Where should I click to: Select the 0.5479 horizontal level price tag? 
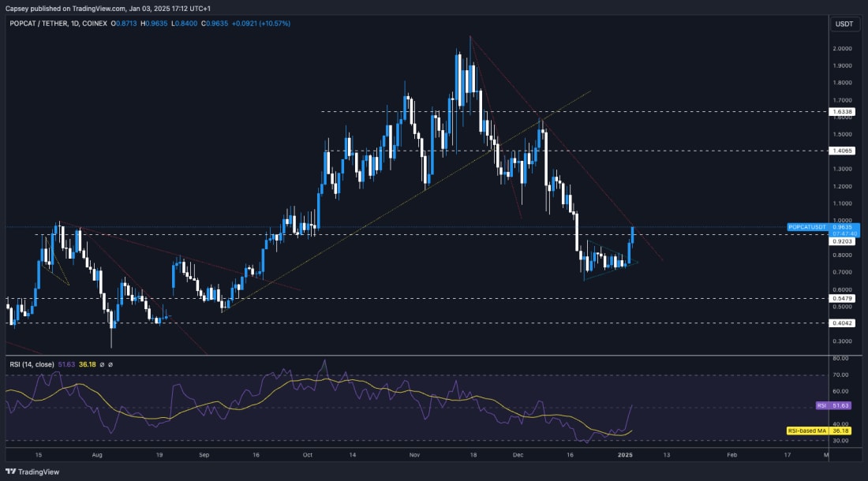coord(842,299)
